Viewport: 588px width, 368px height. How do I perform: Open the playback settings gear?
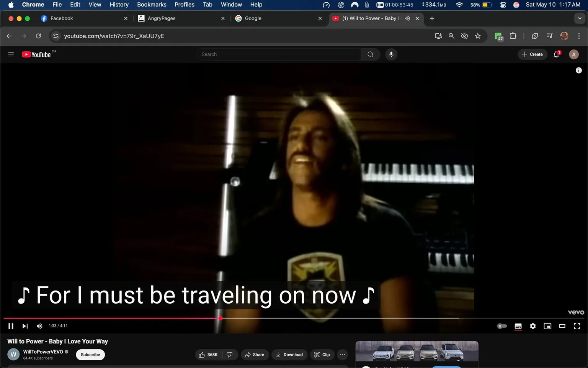click(x=532, y=326)
